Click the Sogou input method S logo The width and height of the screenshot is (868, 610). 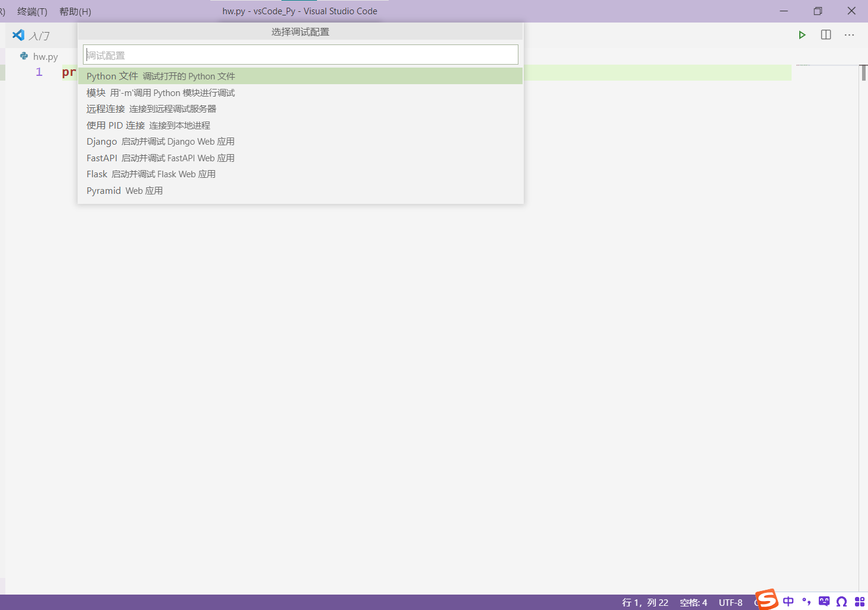(767, 599)
